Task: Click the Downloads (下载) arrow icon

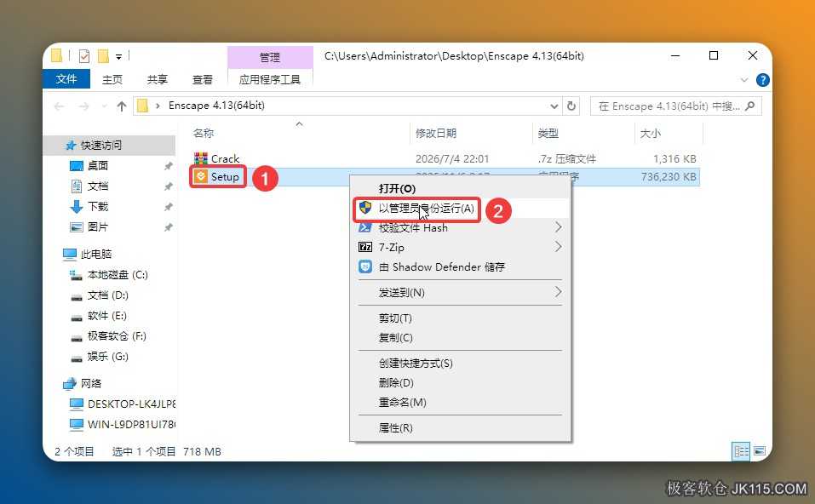Action: point(77,206)
